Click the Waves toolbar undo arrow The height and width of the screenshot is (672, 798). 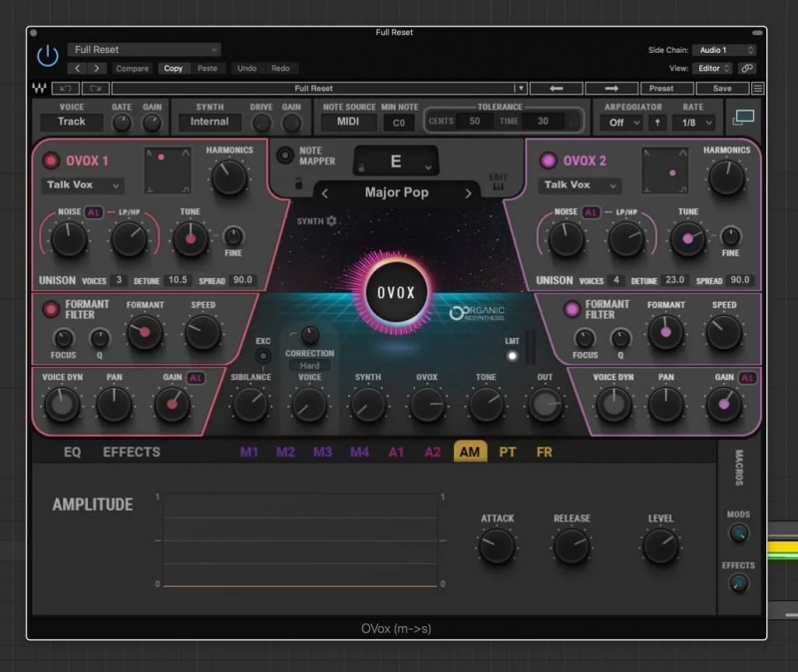[66, 89]
